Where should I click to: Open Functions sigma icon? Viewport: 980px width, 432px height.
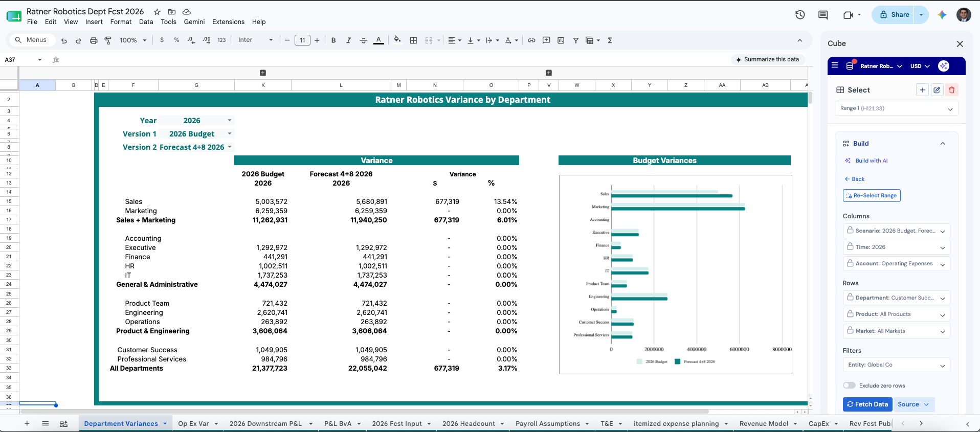point(610,40)
